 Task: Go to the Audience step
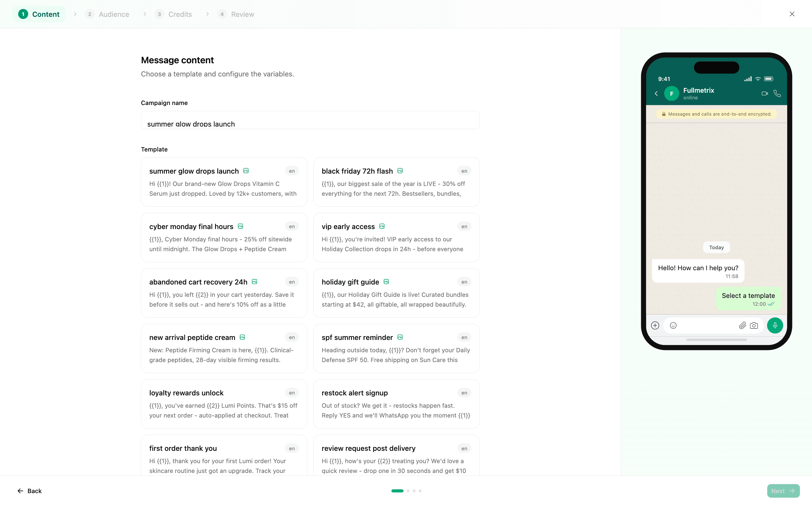click(107, 14)
